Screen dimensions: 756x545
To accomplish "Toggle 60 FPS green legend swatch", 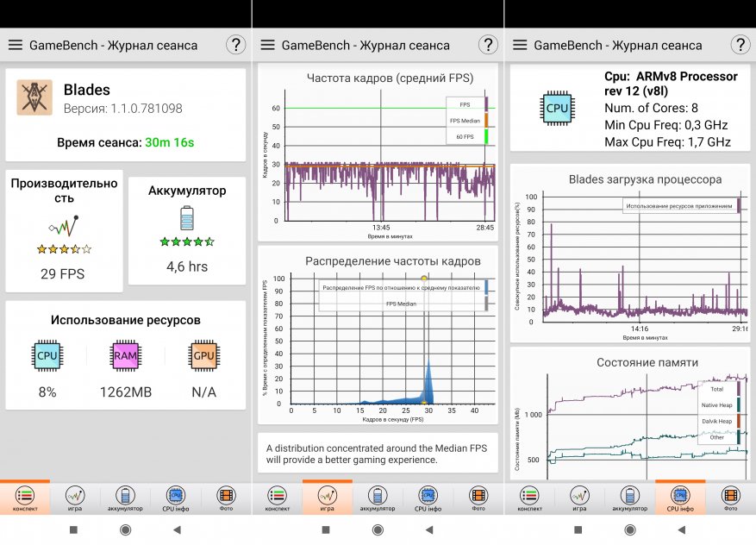I will (x=486, y=136).
